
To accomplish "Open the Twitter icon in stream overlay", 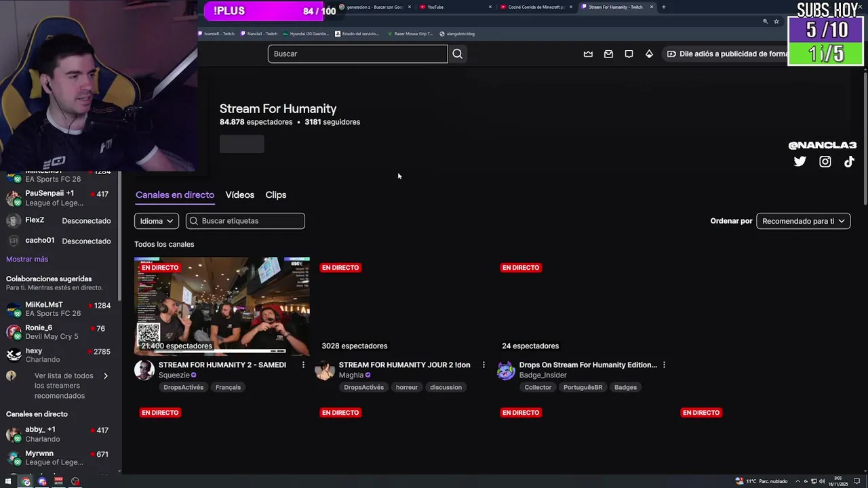I will pyautogui.click(x=800, y=161).
